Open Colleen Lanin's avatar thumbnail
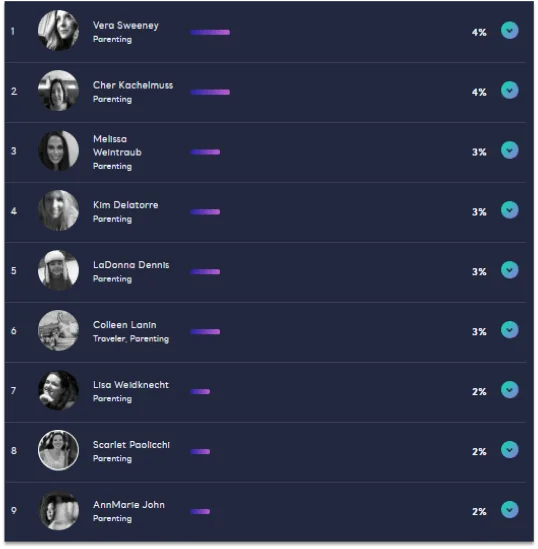538x549 pixels. [58, 330]
